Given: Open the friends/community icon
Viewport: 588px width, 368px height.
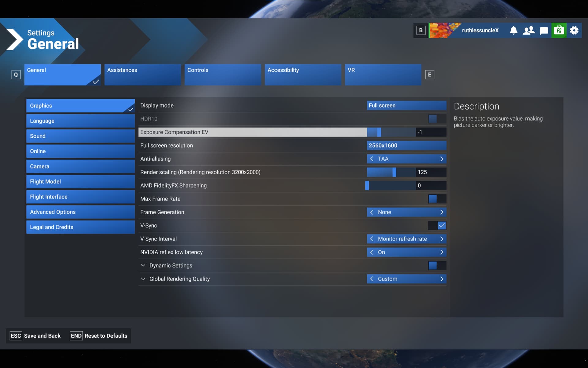Looking at the screenshot, I should (x=529, y=30).
